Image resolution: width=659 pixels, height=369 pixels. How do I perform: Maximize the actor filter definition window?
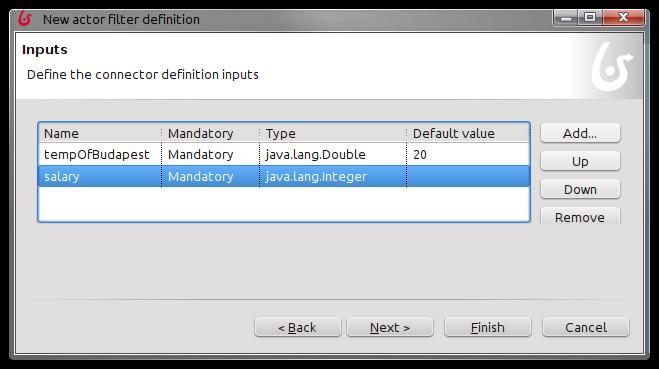point(590,18)
